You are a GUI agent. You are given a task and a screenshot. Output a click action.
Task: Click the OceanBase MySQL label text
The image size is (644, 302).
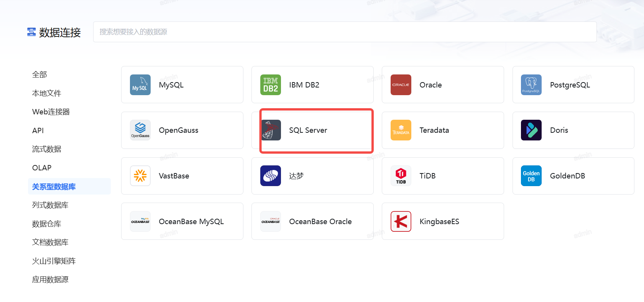[x=191, y=221]
